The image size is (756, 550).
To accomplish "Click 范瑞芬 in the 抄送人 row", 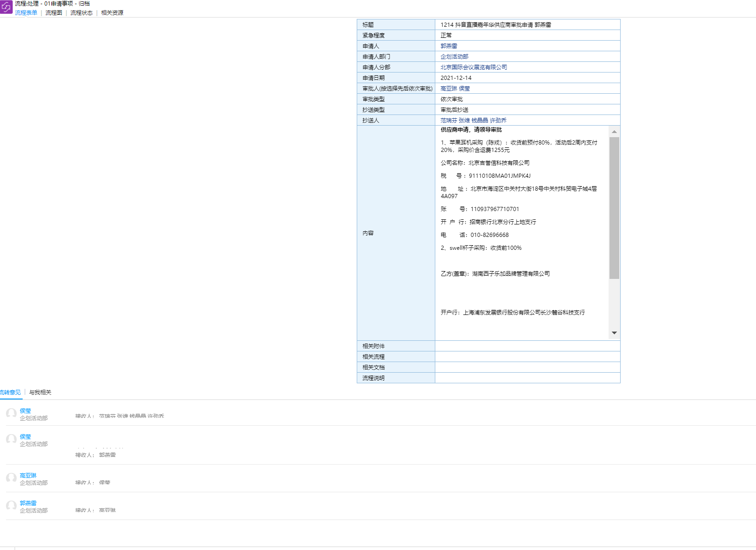I will (x=448, y=121).
